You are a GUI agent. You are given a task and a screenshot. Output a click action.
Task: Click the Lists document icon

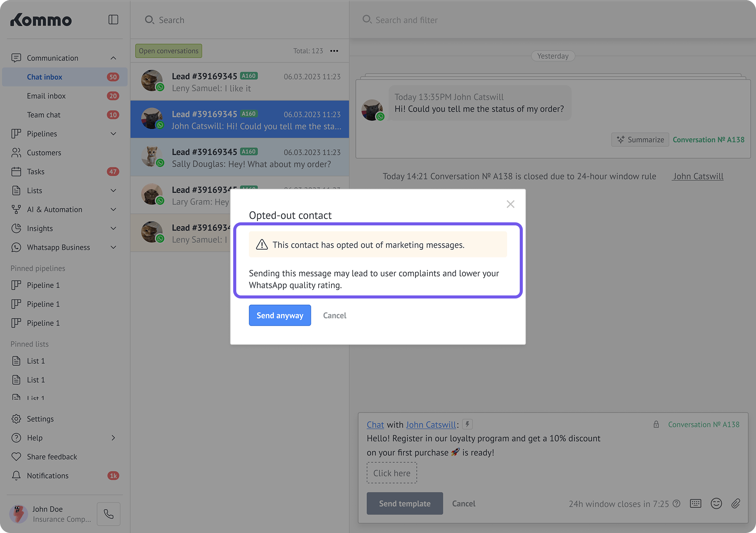[16, 190]
